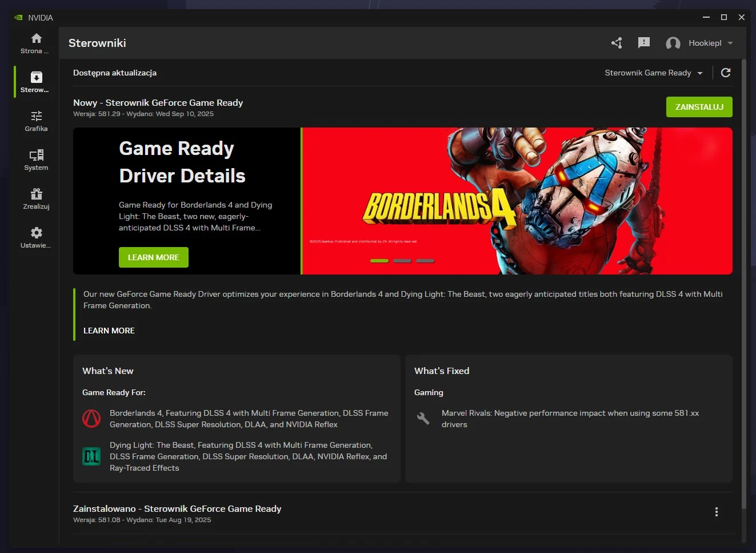Click 'Game Ready Driver Details' banner title
This screenshot has width=756, height=553.
click(182, 162)
